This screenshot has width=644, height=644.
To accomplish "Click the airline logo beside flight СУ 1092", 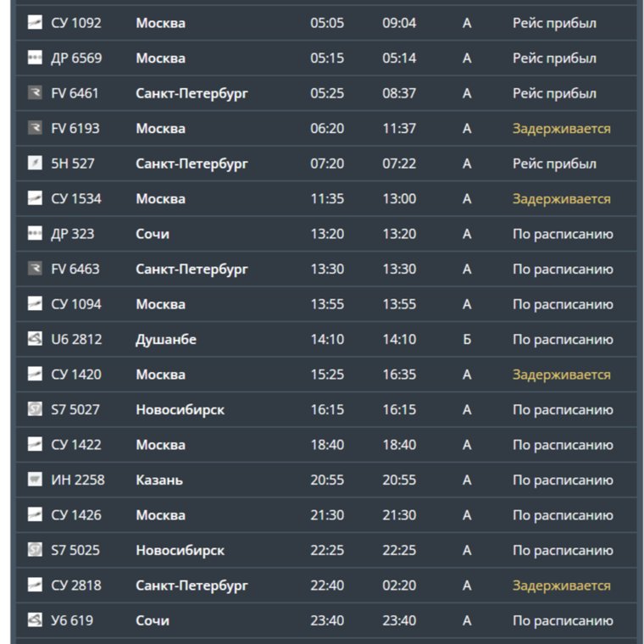I will point(35,22).
